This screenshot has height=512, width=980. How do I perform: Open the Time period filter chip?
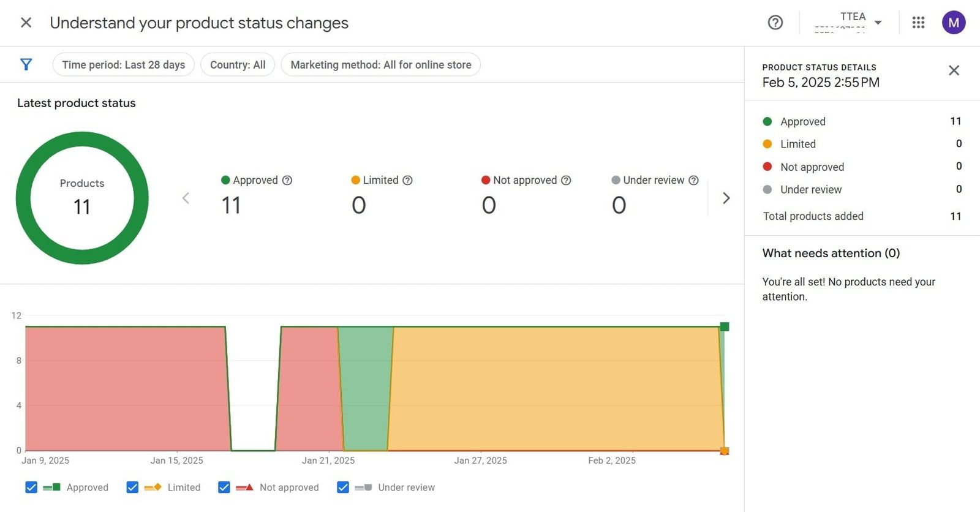point(123,65)
